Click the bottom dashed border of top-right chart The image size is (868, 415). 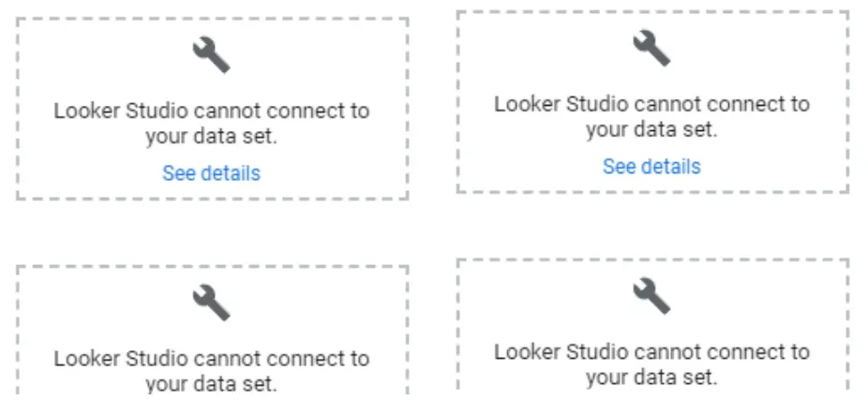pos(651,192)
